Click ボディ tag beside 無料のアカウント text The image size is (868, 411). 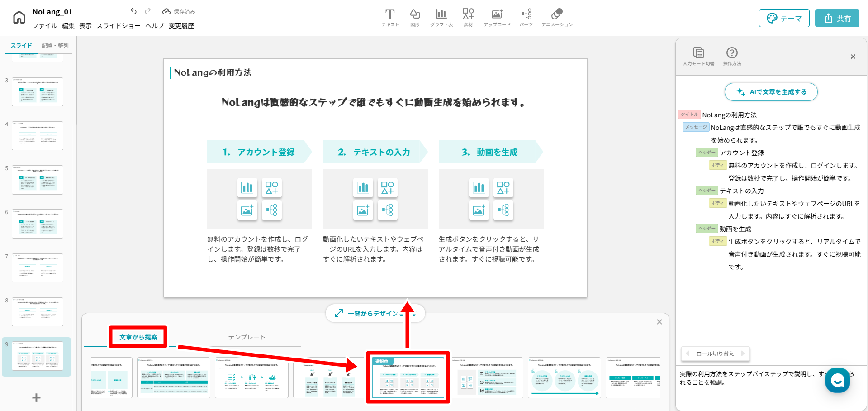point(718,165)
